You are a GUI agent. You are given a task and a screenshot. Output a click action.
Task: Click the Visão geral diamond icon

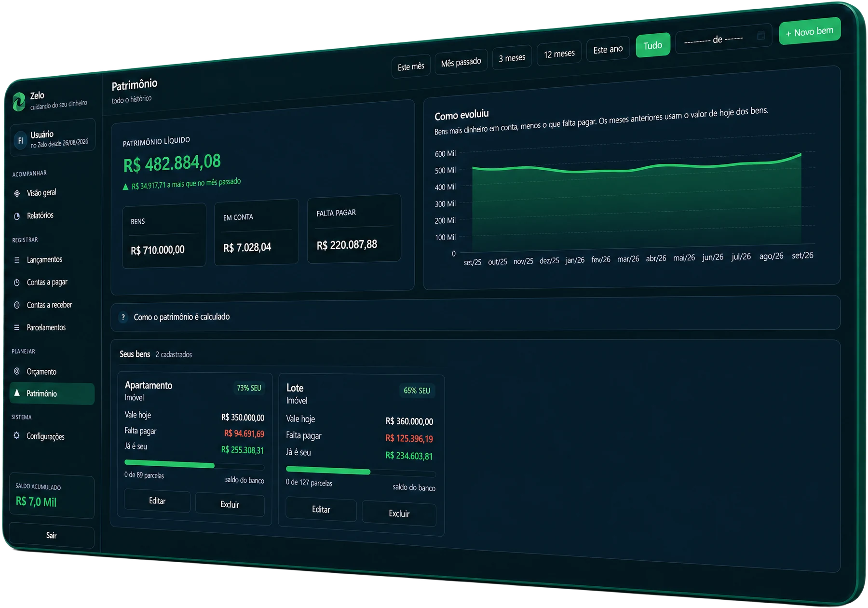[x=17, y=194]
